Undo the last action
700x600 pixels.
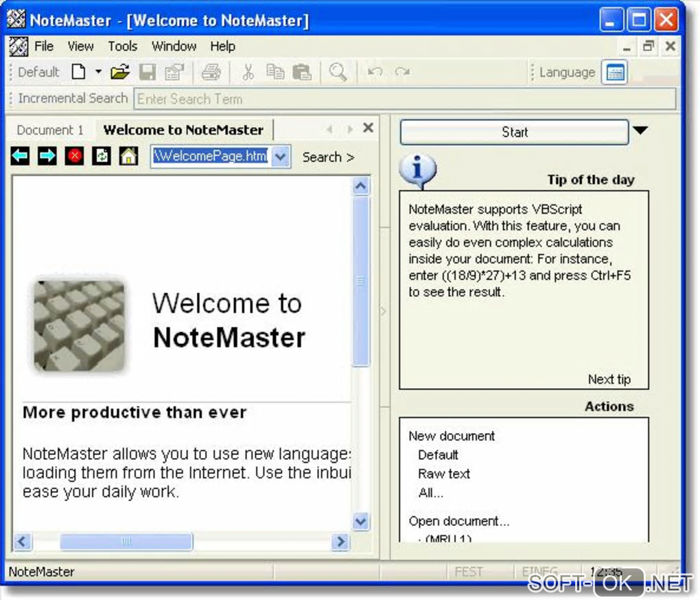(x=375, y=71)
